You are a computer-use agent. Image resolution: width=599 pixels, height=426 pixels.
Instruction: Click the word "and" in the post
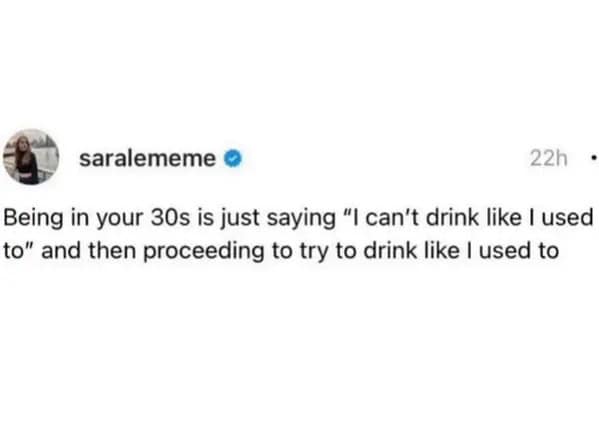click(x=61, y=251)
